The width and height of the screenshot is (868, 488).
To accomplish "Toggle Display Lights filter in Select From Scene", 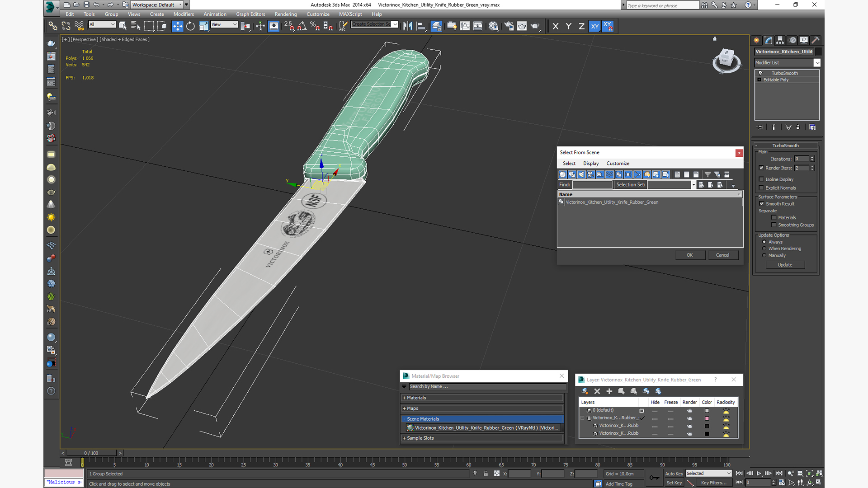I will click(581, 174).
